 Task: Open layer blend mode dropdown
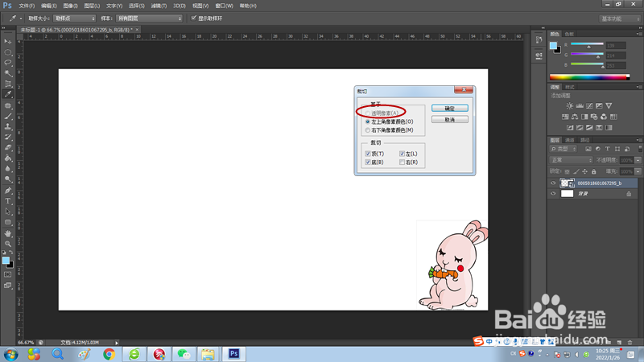(x=571, y=160)
